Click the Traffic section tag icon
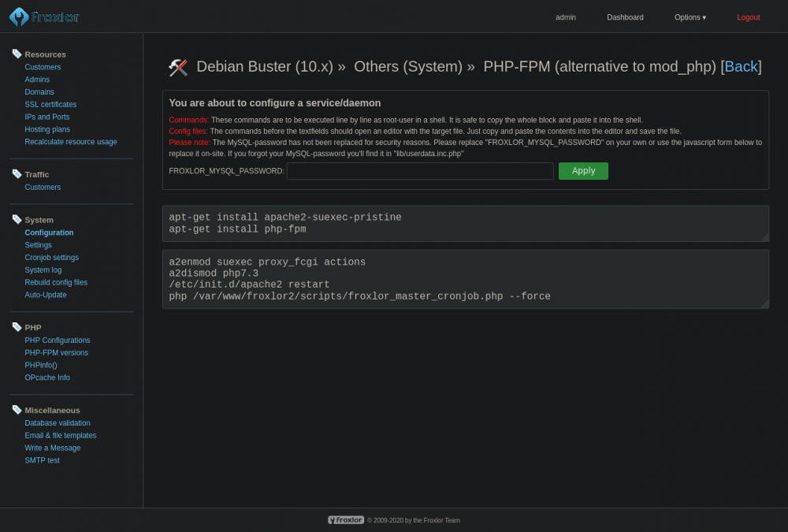Viewport: 788px width, 532px height. coord(17,174)
